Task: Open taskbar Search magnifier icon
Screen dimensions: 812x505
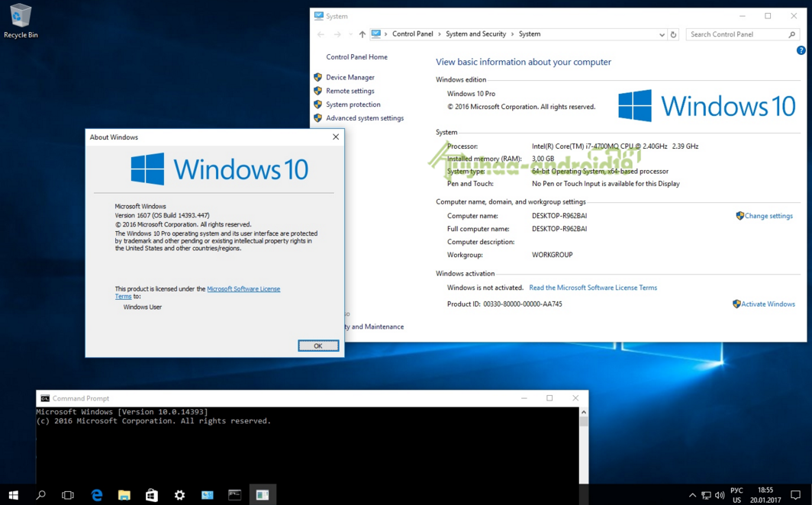Action: pyautogui.click(x=41, y=495)
